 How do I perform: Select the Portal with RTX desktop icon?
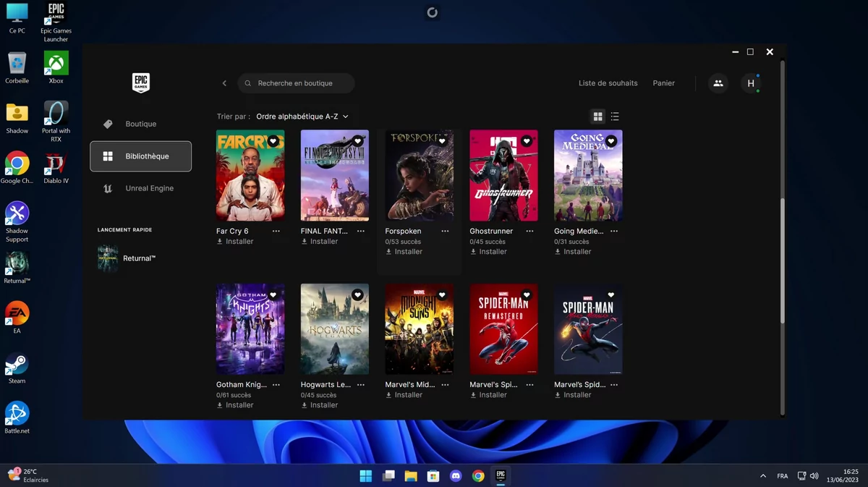(x=56, y=122)
